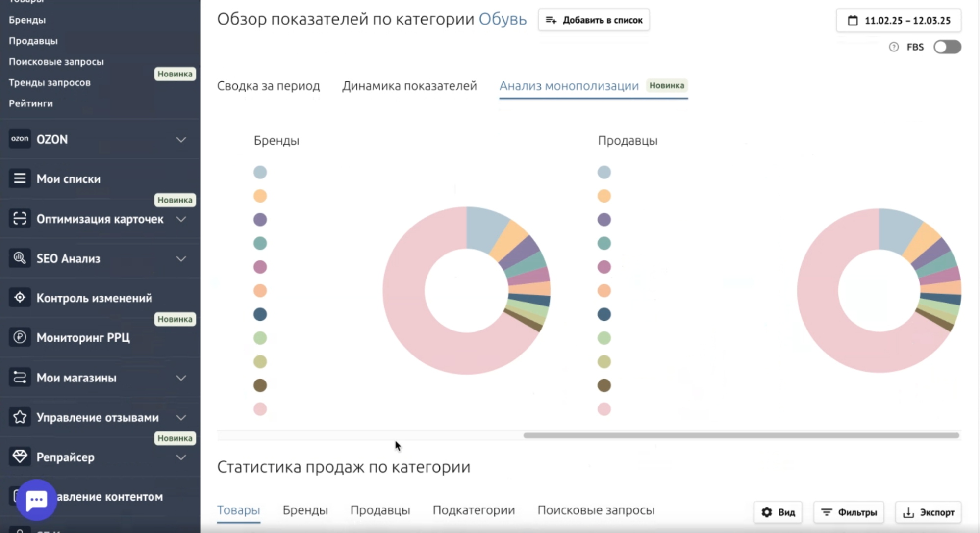
Task: Click the Добавить в список button
Action: pos(594,20)
